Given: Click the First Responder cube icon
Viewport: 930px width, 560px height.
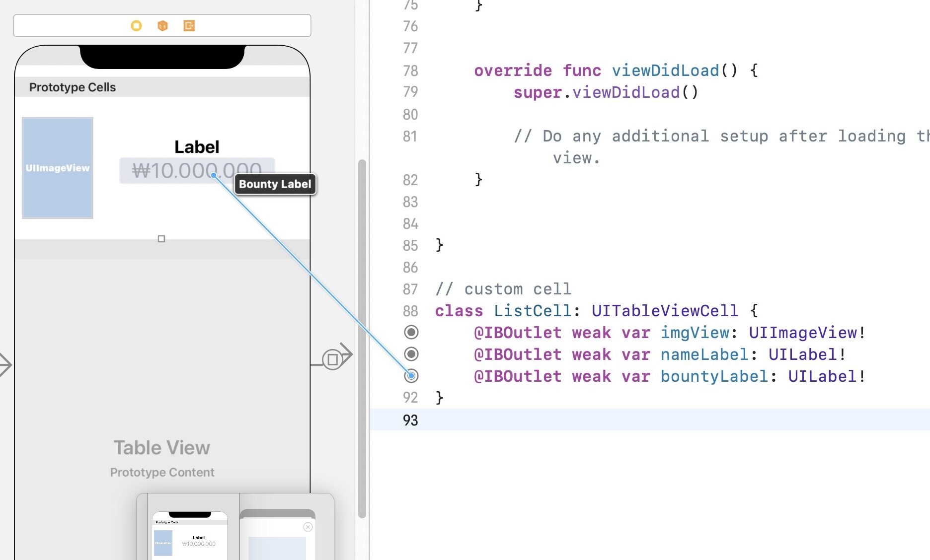Looking at the screenshot, I should click(x=162, y=26).
